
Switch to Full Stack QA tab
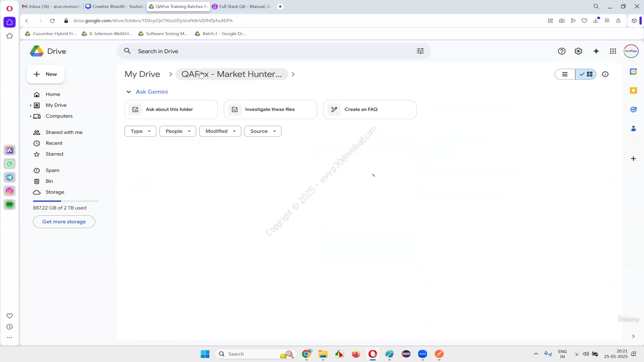point(242,7)
